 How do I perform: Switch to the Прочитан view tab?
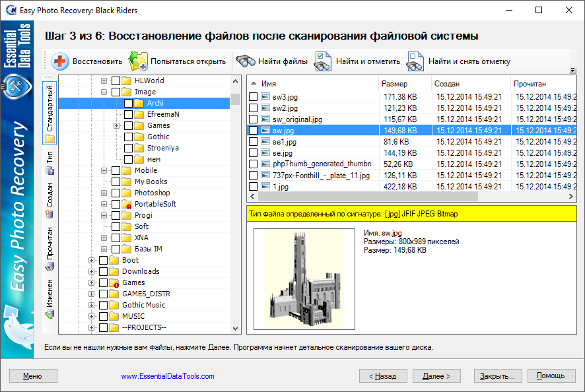[50, 249]
